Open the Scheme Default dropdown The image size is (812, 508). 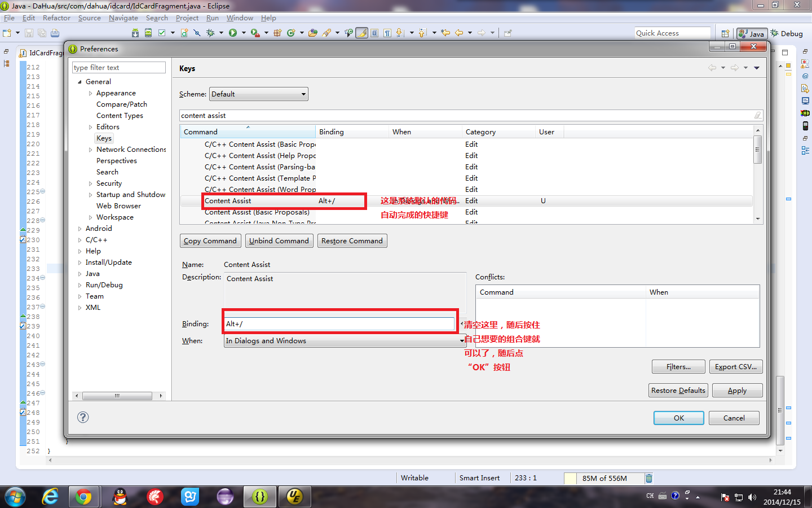[x=259, y=94]
